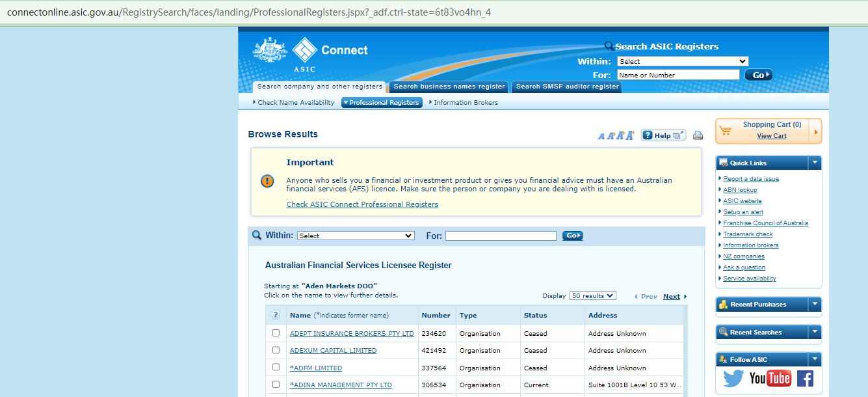Click the Follow ASIC people icon
Screen dimensions: 868x397
[x=724, y=359]
